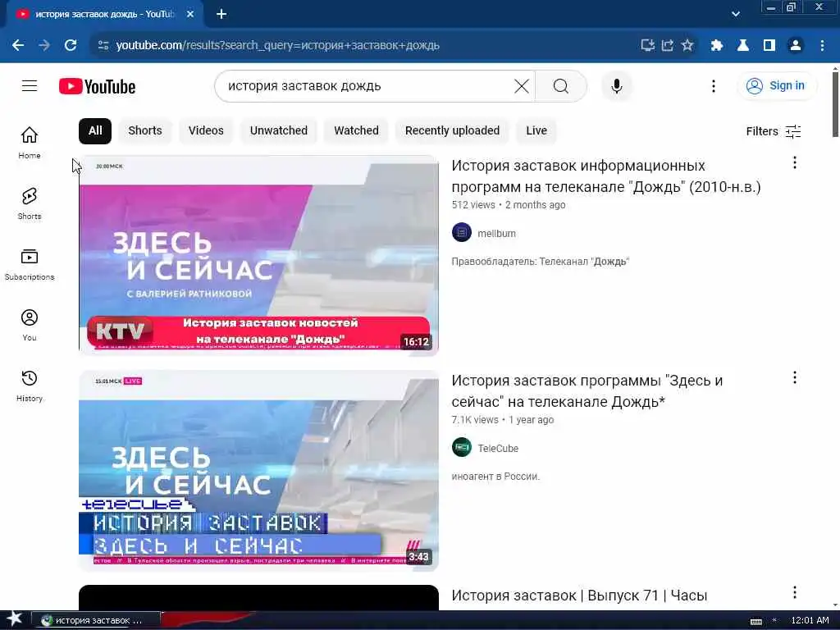
Task: Open more actions for the Выпуск 71 video
Action: point(794,592)
